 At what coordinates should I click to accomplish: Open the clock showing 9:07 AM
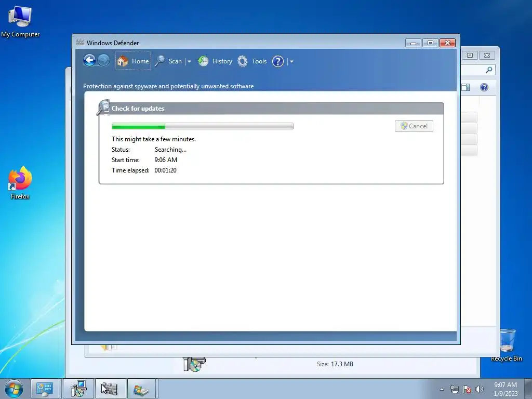pyautogui.click(x=506, y=389)
